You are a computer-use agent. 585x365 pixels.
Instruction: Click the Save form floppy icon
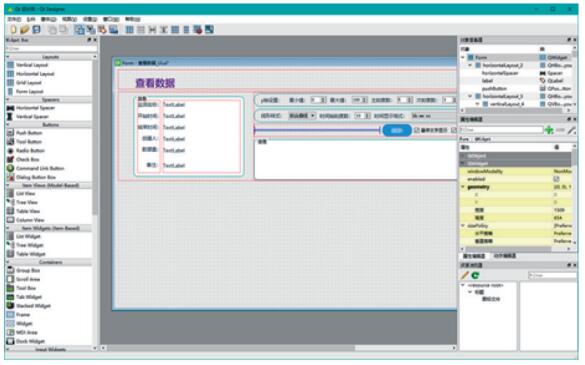tap(36, 29)
